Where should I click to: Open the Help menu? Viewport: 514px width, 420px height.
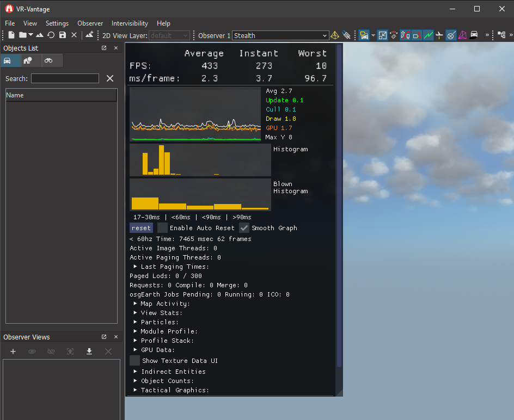[x=163, y=23]
